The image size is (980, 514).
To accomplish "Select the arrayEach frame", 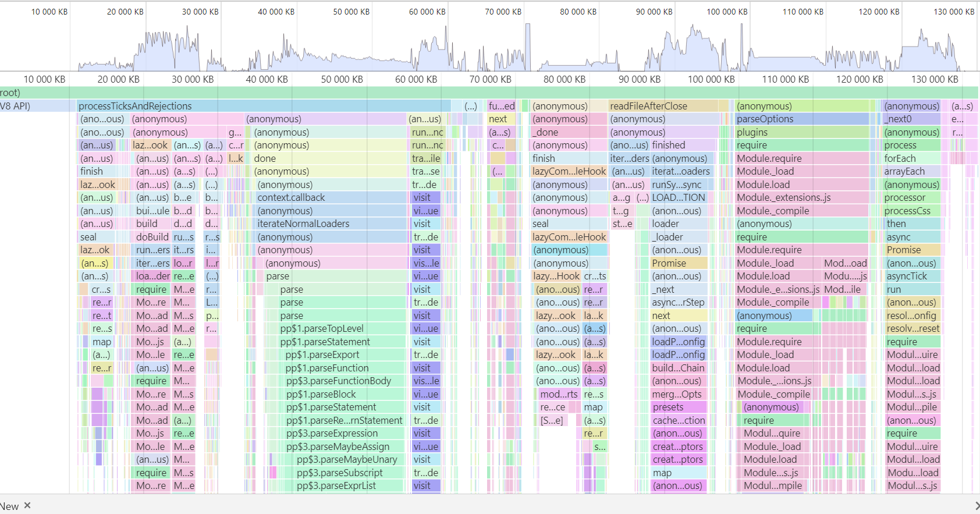I will click(x=911, y=171).
